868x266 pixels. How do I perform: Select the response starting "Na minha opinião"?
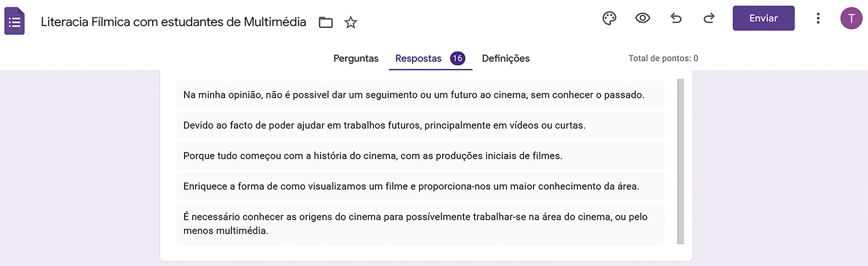tap(414, 95)
